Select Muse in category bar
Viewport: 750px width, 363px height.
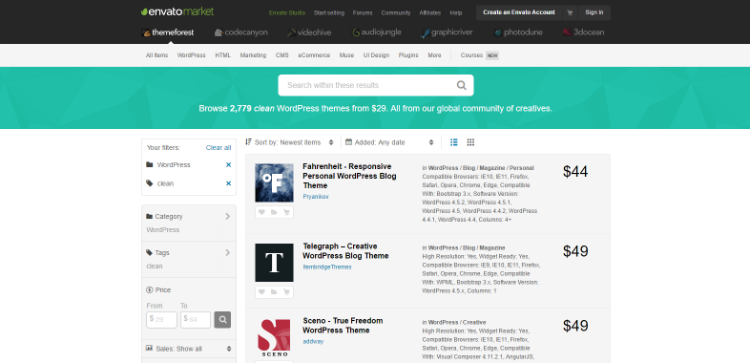pos(347,55)
